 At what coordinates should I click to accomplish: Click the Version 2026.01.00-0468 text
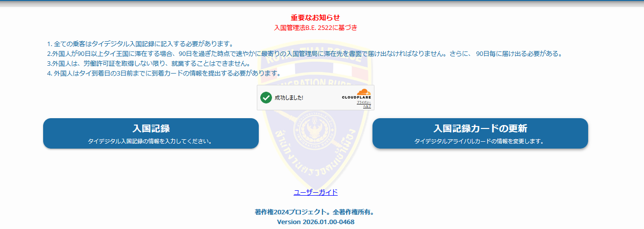point(315,222)
